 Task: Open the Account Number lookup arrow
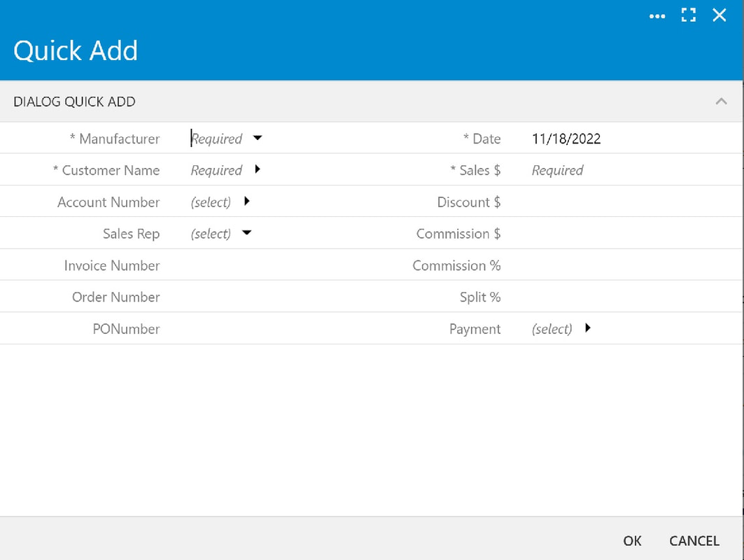tap(246, 201)
